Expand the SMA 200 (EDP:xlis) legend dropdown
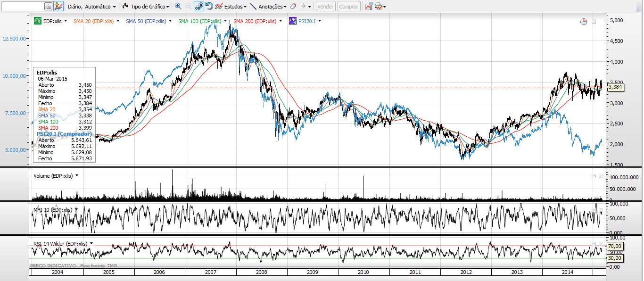This screenshot has width=644, height=281. pos(281,21)
